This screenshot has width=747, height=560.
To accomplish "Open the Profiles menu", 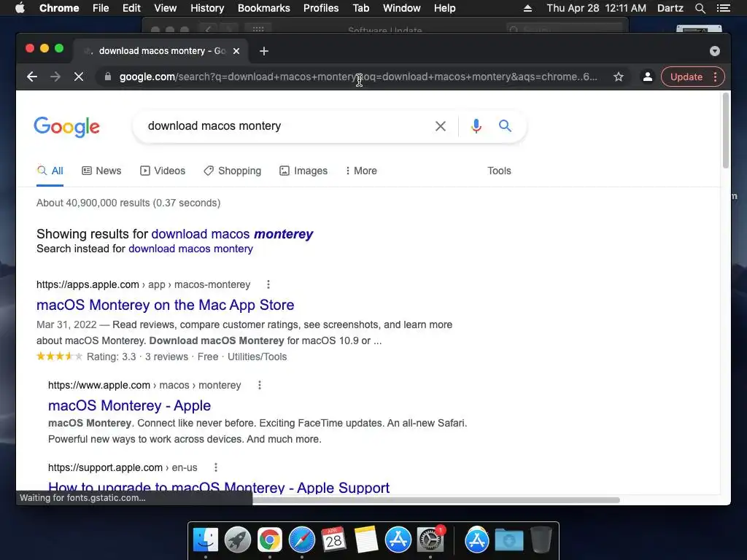I will tap(321, 8).
